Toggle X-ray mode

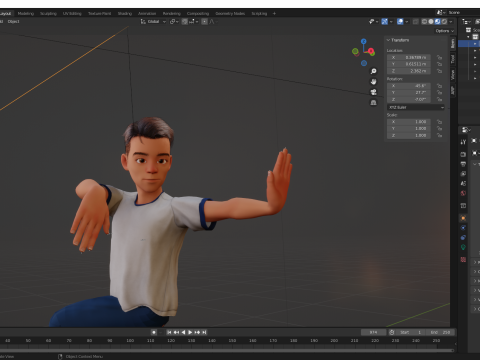[x=416, y=21]
